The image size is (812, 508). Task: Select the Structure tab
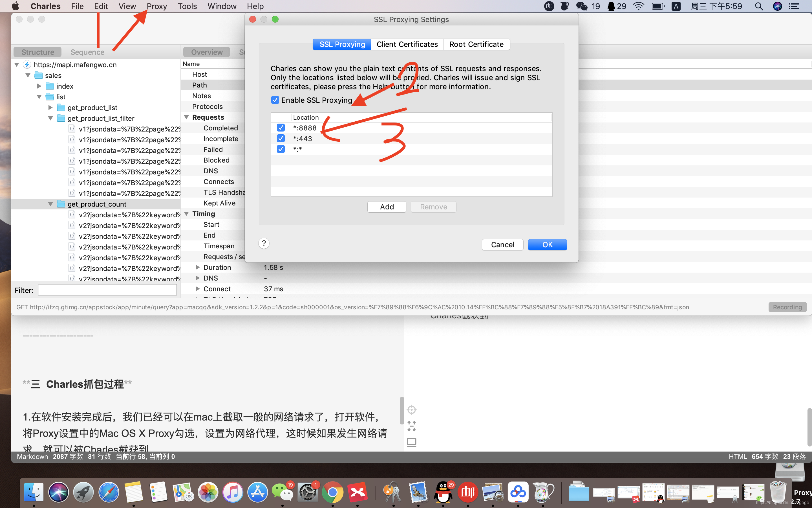tap(37, 52)
